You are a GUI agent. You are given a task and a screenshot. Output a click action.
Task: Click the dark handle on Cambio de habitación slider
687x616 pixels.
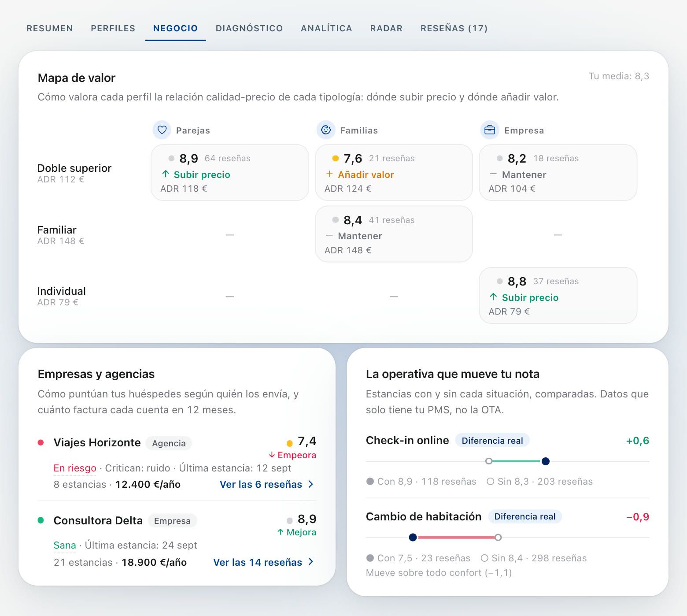(413, 537)
